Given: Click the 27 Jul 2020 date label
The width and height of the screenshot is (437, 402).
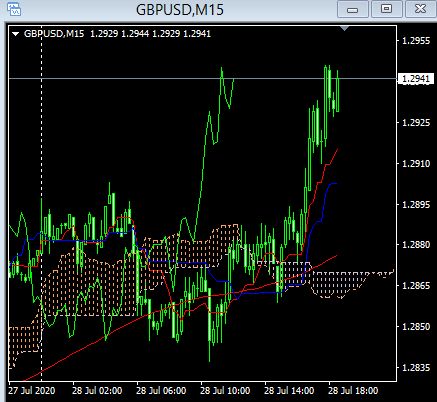Looking at the screenshot, I should point(32,391).
